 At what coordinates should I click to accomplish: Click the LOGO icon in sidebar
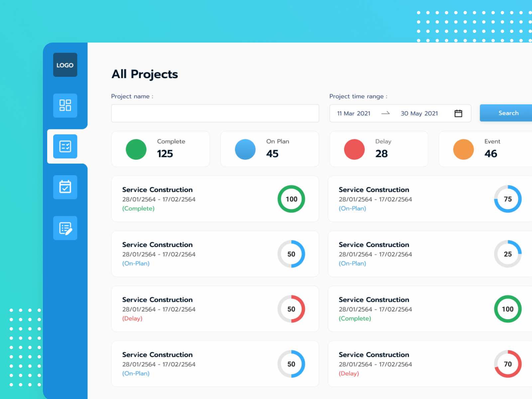pyautogui.click(x=65, y=65)
